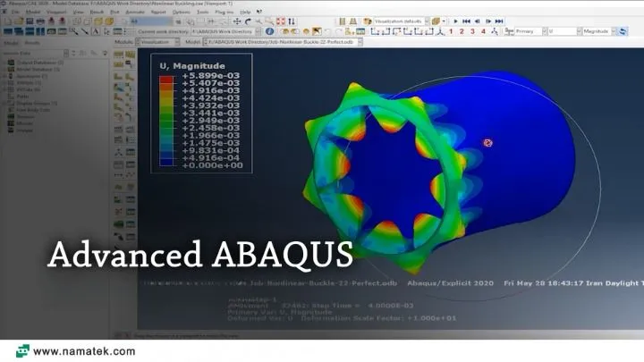This screenshot has width=644, height=362.
Task: Open the Help menu
Action: [245, 12]
